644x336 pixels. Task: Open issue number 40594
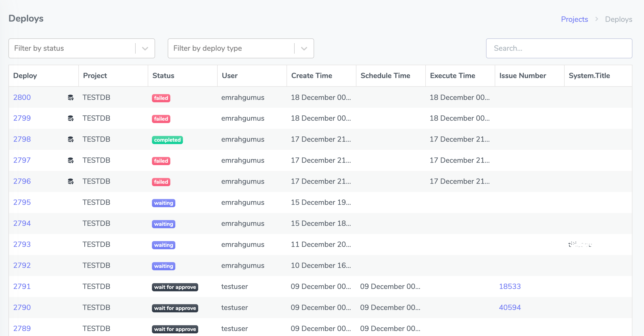(x=510, y=307)
